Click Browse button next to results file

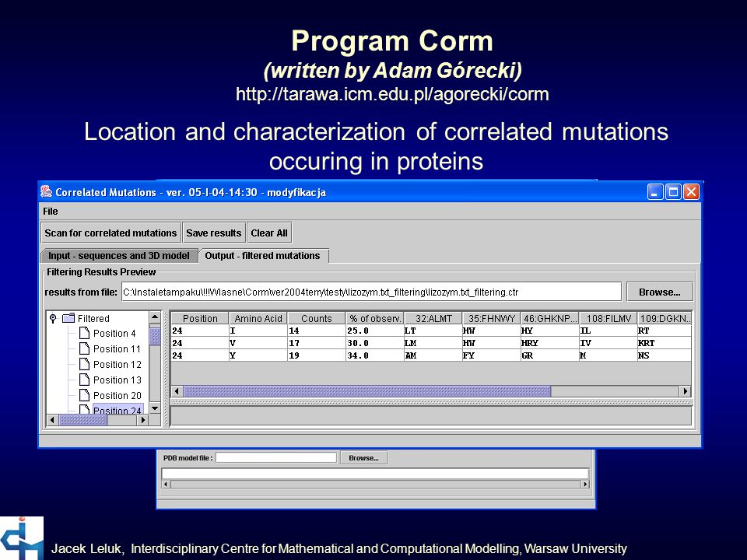pos(659,292)
